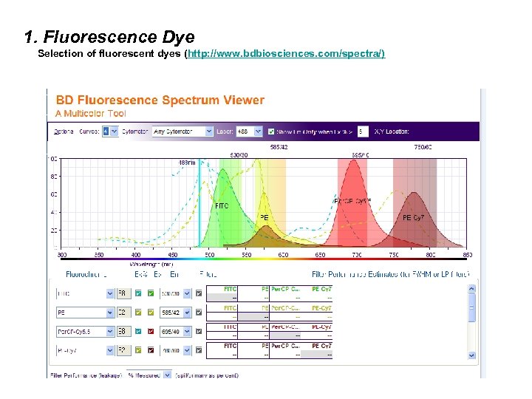This screenshot has width=532, height=399.
Task: Open the 780/60 filter dropdown in the PE-Cy7 row
Action: coord(175,350)
